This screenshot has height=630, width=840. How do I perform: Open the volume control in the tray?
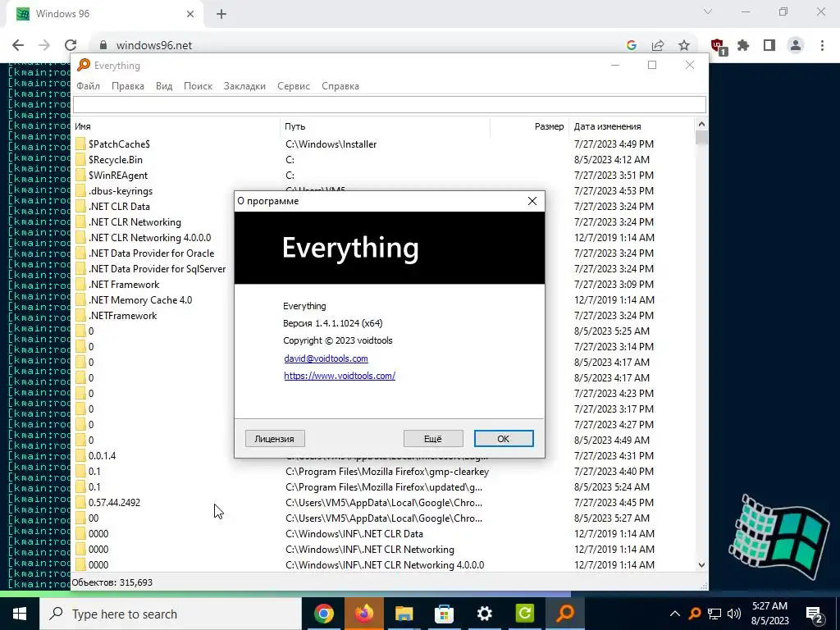734,614
